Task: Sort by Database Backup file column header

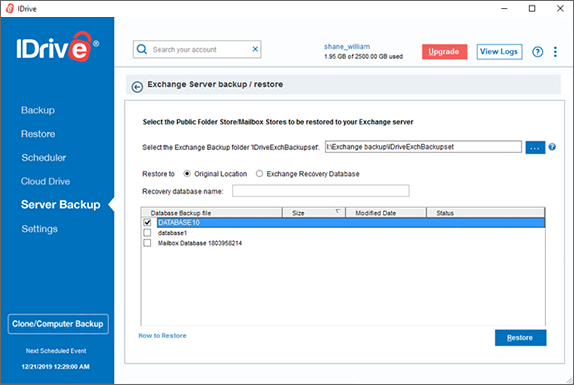Action: (x=212, y=213)
